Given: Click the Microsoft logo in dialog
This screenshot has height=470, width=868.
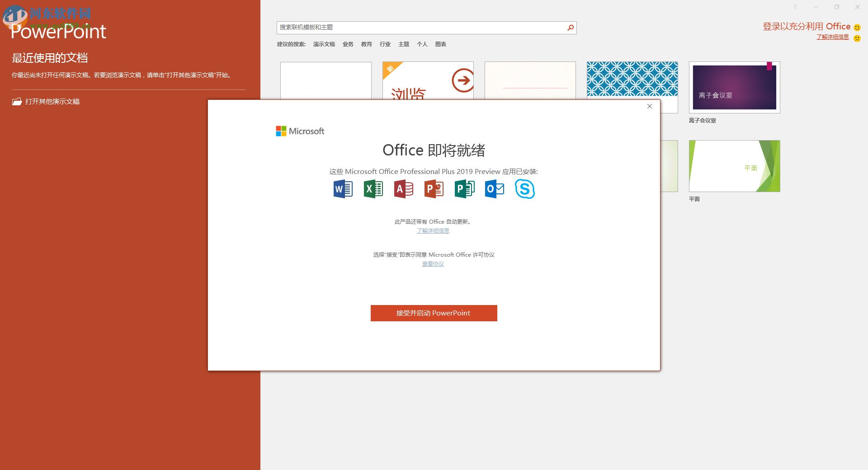Looking at the screenshot, I should [x=300, y=131].
